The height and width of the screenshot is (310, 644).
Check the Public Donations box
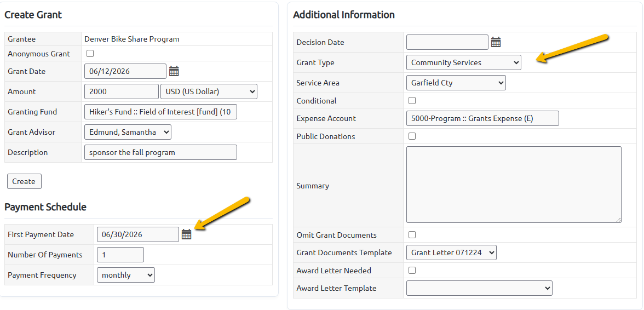[412, 136]
